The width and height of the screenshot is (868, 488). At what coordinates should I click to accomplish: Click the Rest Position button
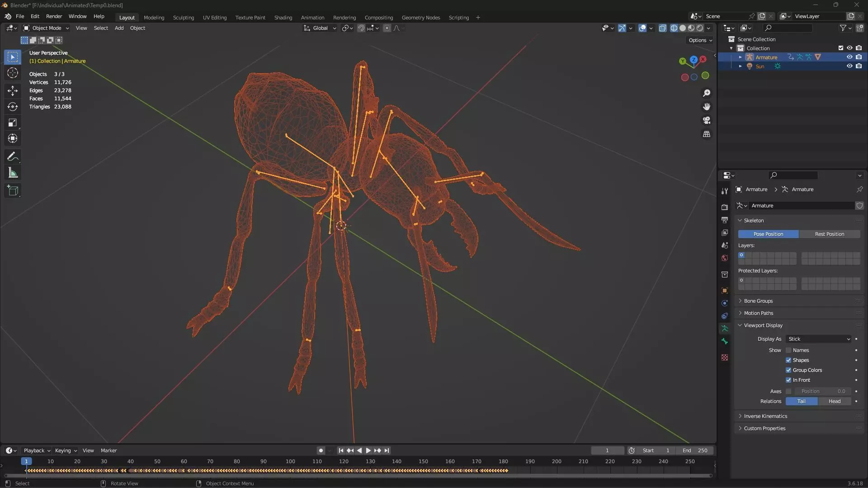[x=829, y=234]
